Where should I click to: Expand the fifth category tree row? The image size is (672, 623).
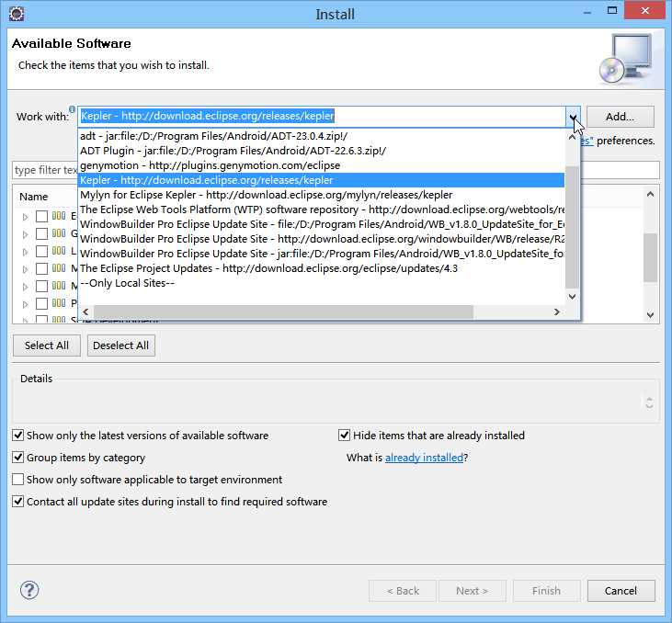pos(26,287)
